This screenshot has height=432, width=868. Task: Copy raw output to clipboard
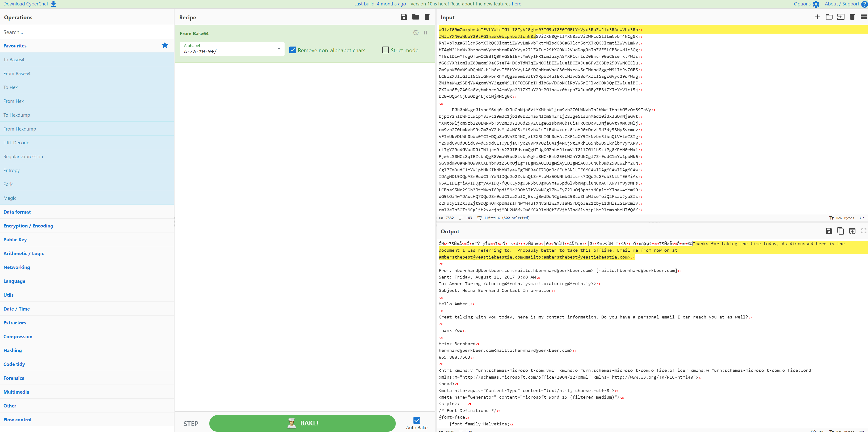pyautogui.click(x=840, y=231)
